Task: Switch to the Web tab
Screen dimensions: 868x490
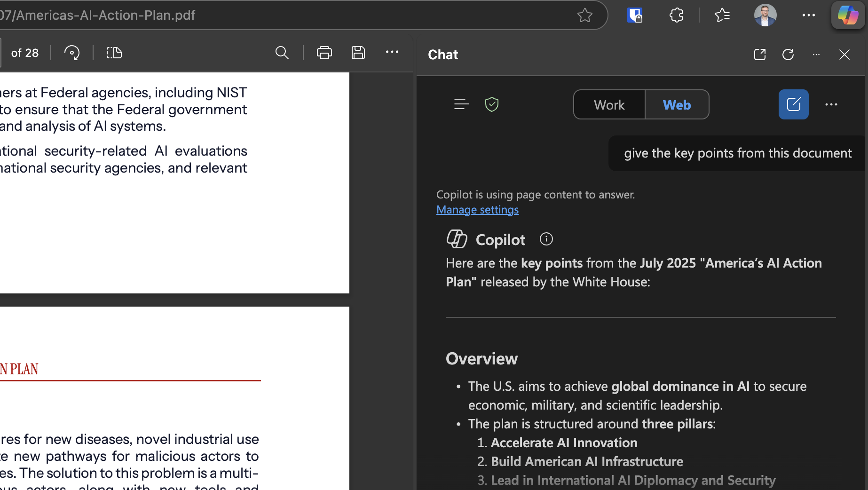Action: pyautogui.click(x=677, y=104)
